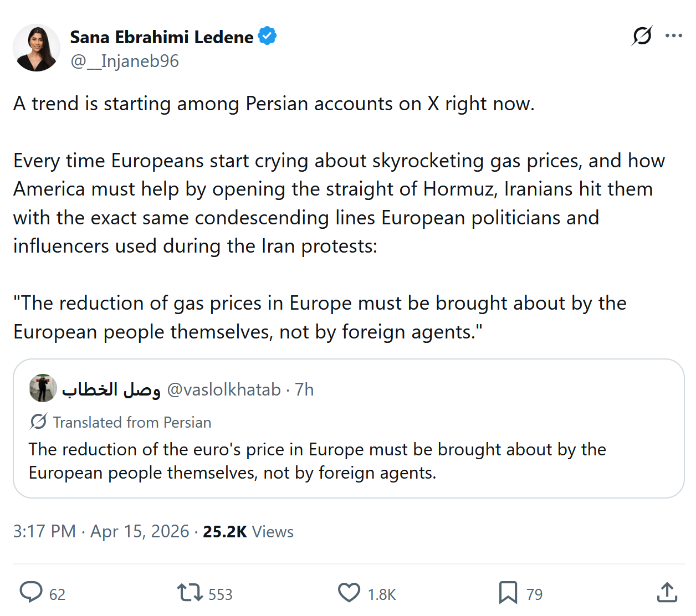This screenshot has height=616, width=696.
Task: Open the @__Injaneb96 handle link
Action: point(125,61)
